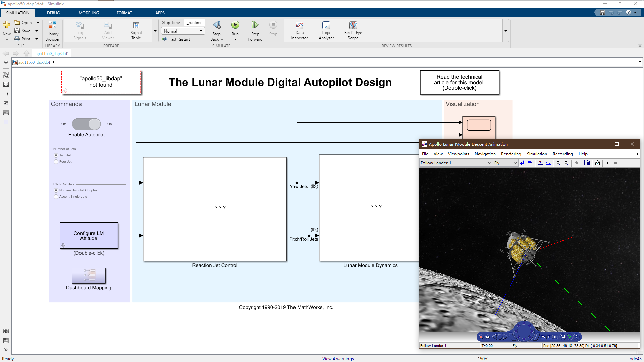Expand the Fly navigation mode dropdown
This screenshot has height=362, width=644.
pos(515,163)
